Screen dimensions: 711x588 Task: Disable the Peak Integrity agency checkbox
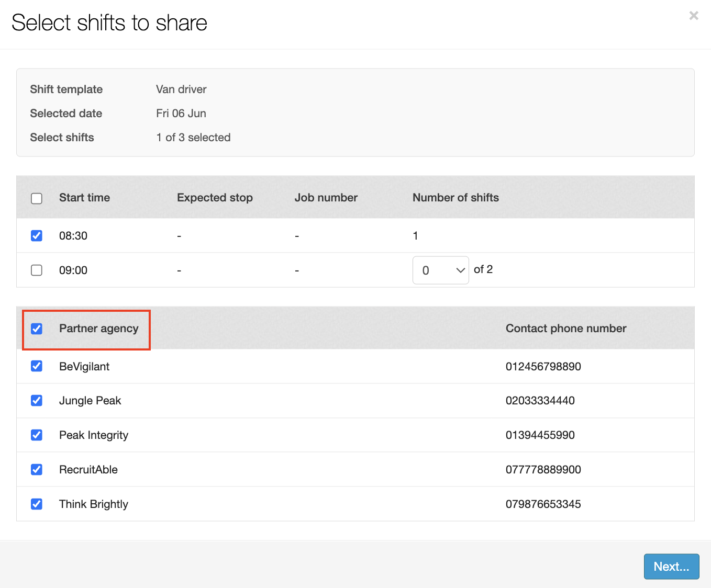click(x=37, y=435)
